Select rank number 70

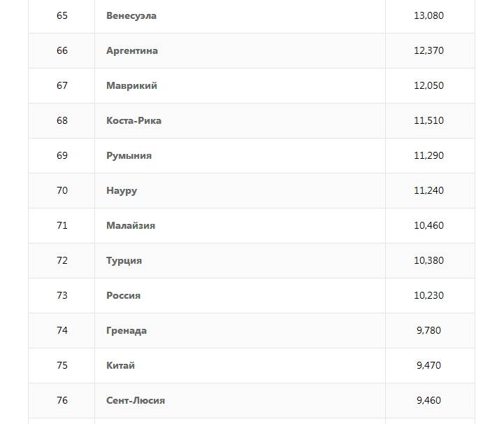[62, 190]
